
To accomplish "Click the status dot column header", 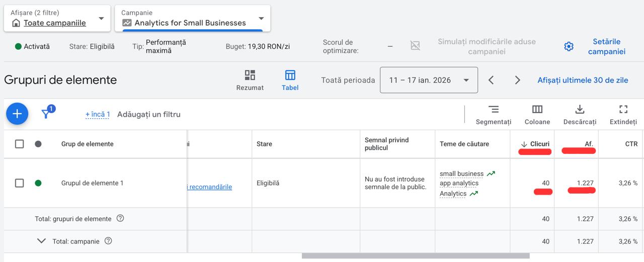I will pyautogui.click(x=38, y=144).
